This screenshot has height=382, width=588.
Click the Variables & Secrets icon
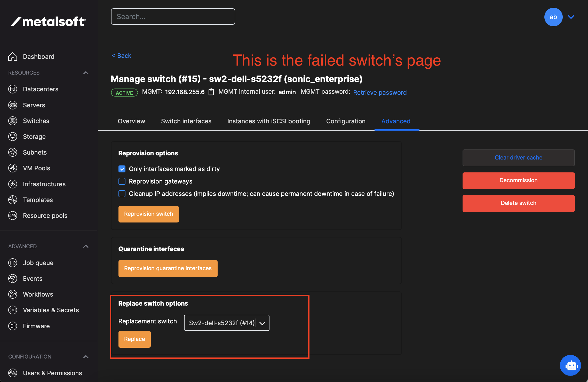pos(13,310)
